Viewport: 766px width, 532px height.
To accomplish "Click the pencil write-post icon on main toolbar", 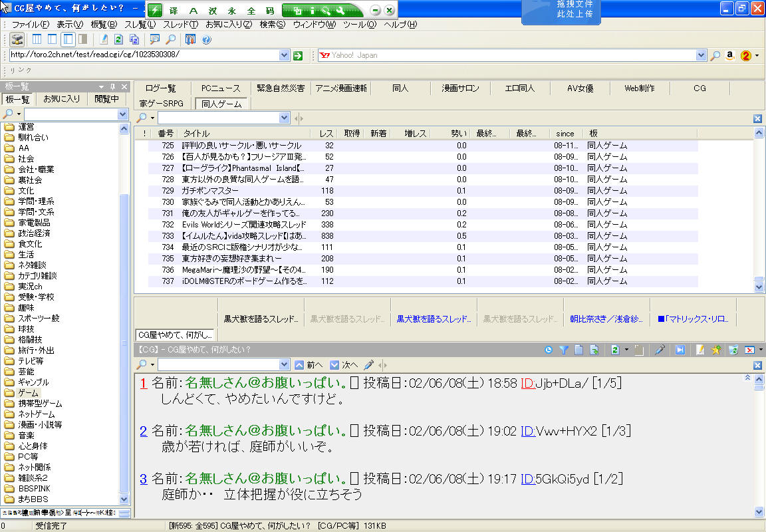I will point(104,40).
